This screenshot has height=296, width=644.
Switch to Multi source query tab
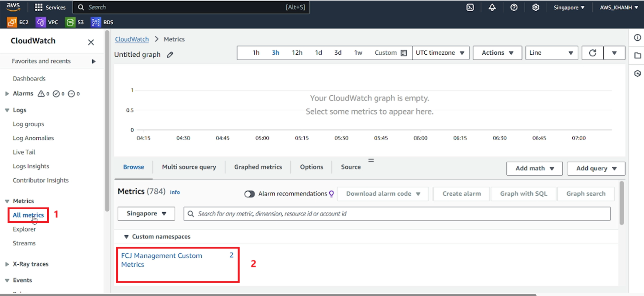[x=189, y=167]
